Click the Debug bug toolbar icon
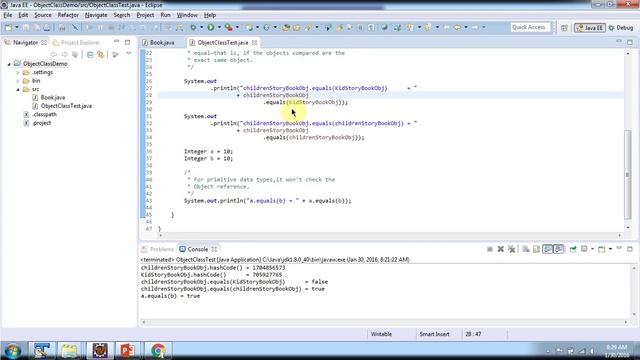Screen dimensions: 640x360 pyautogui.click(x=193, y=27)
